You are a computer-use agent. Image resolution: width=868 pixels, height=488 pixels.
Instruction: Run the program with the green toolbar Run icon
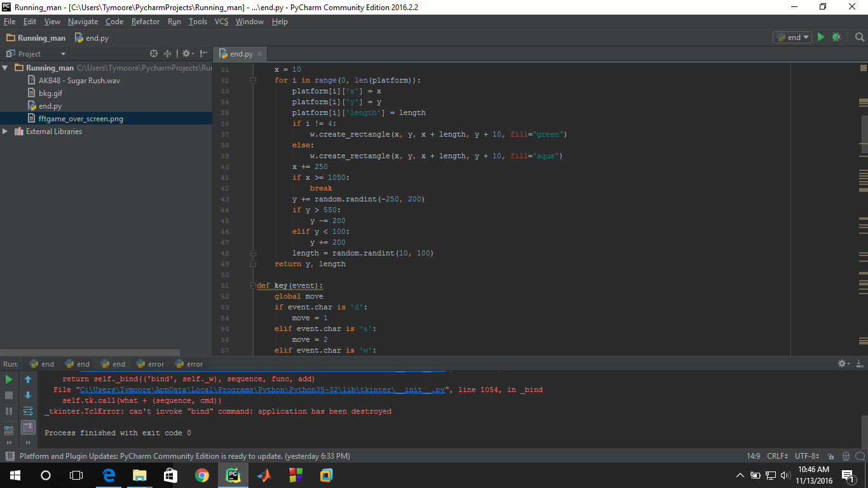pos(821,37)
